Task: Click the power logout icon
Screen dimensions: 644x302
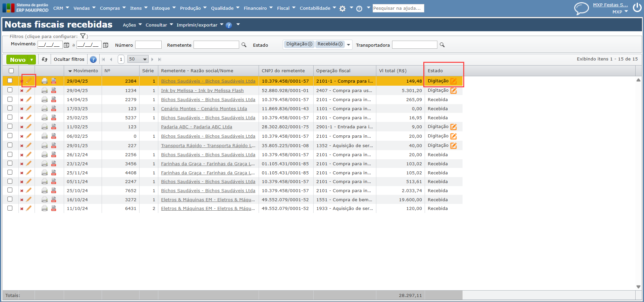Action: pos(637,7)
